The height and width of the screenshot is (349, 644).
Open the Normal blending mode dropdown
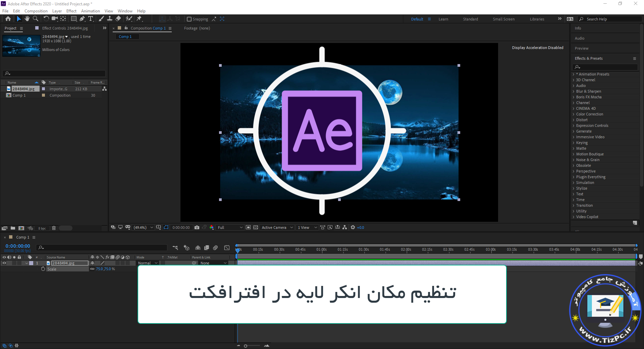click(x=148, y=263)
